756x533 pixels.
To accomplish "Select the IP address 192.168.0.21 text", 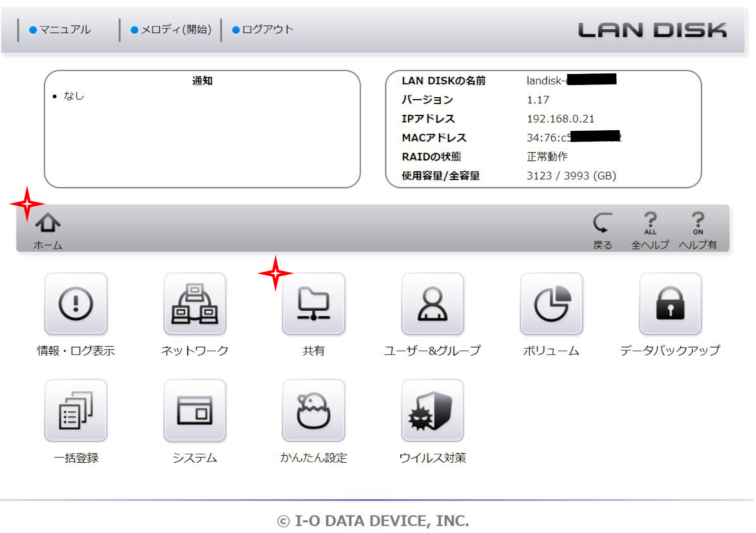I will (x=560, y=119).
